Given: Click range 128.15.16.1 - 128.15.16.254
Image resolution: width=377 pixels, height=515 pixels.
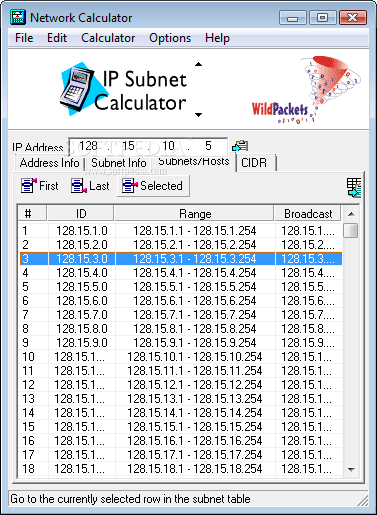Looking at the screenshot, I should (x=195, y=441).
